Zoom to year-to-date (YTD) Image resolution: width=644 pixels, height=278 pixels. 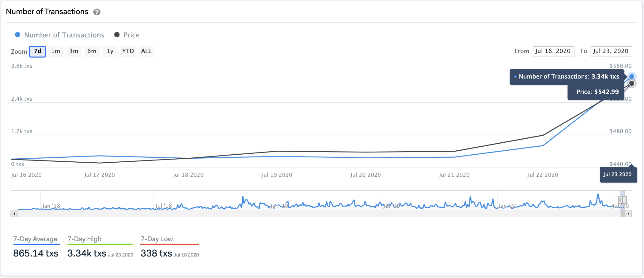tap(128, 51)
